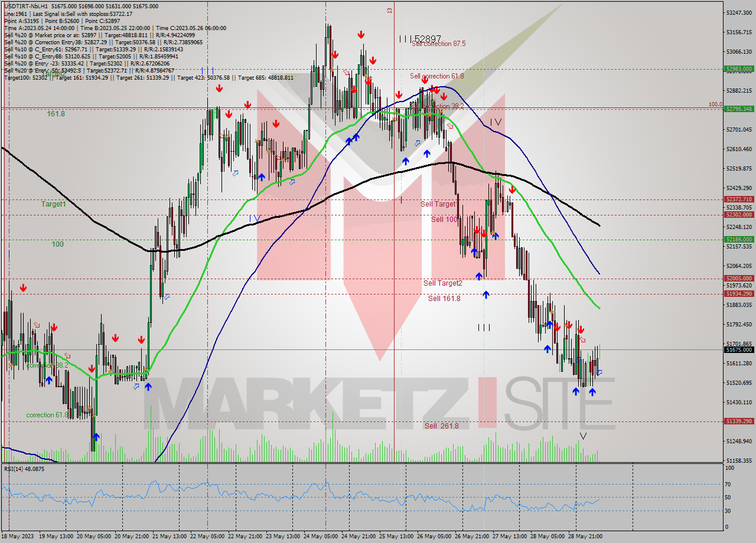The height and width of the screenshot is (543, 756).
Task: Click the green 52795.348 price tag
Action: 738,109
